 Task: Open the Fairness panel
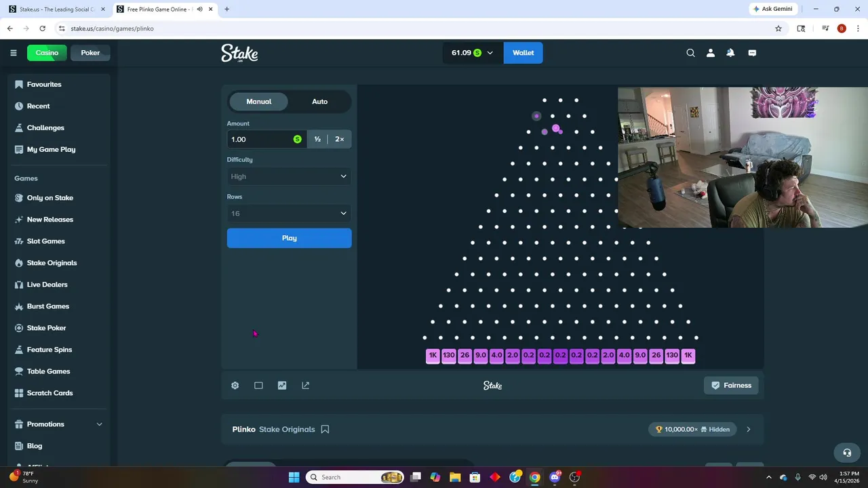[x=731, y=385]
